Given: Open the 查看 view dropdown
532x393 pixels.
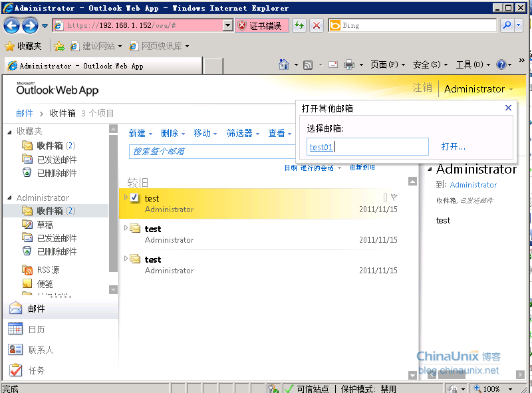Looking at the screenshot, I should (280, 134).
